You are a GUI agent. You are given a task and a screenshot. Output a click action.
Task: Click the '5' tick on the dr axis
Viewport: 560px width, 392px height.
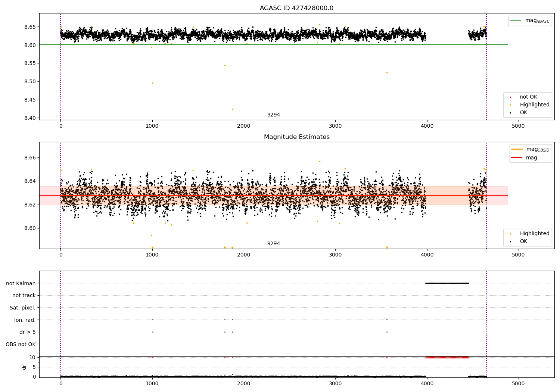(34, 367)
